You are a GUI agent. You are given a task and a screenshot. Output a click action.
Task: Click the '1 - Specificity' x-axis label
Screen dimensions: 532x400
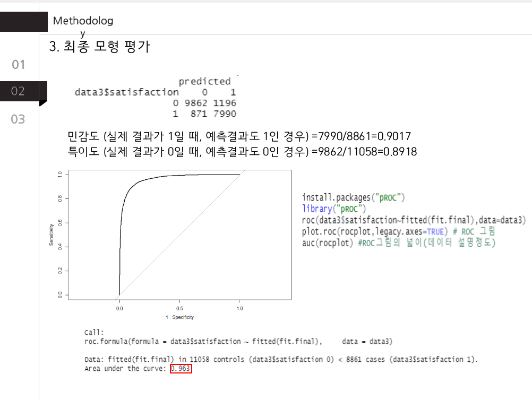[x=180, y=317]
